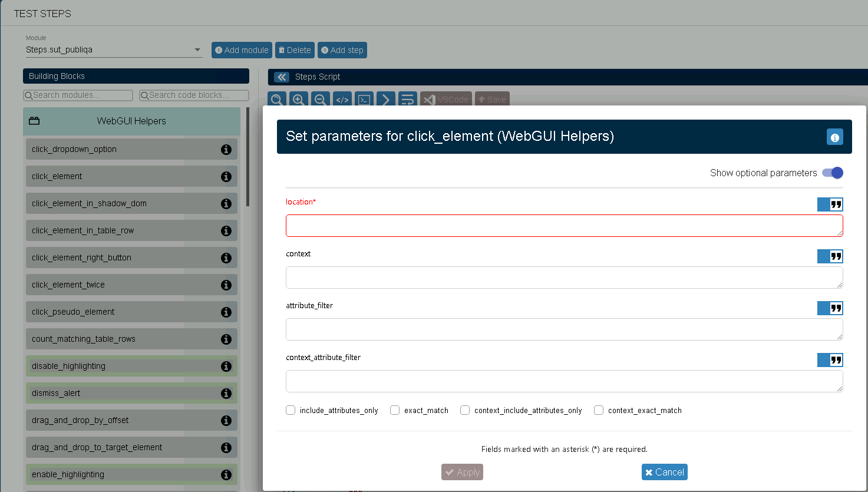Enable context_exact_match checkbox
This screenshot has height=492, width=868.
599,410
